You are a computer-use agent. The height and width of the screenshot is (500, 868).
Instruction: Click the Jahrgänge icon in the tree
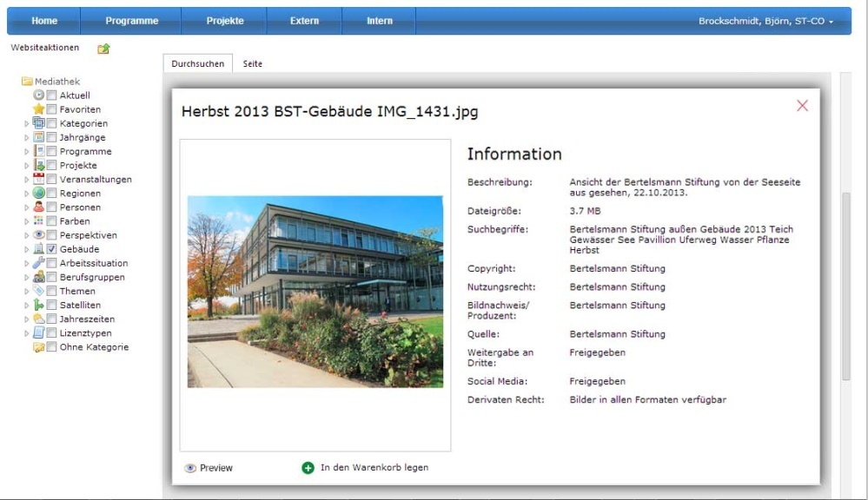39,136
